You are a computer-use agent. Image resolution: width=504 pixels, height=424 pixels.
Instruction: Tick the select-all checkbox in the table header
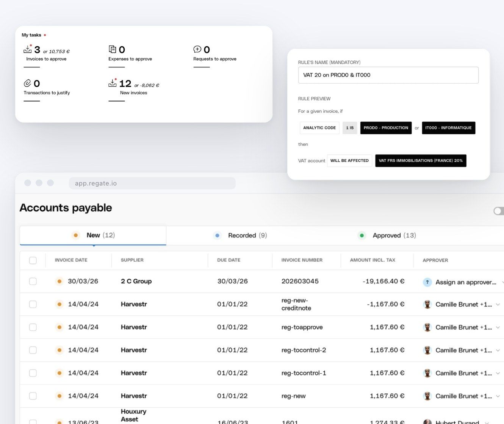pyautogui.click(x=33, y=260)
